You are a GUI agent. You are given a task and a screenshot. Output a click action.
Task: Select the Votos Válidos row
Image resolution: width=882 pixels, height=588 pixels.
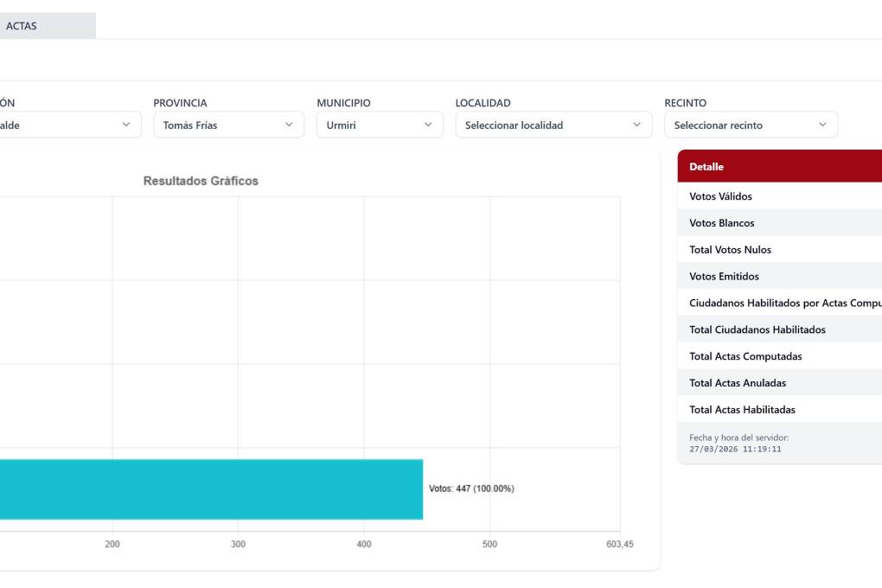(778, 196)
